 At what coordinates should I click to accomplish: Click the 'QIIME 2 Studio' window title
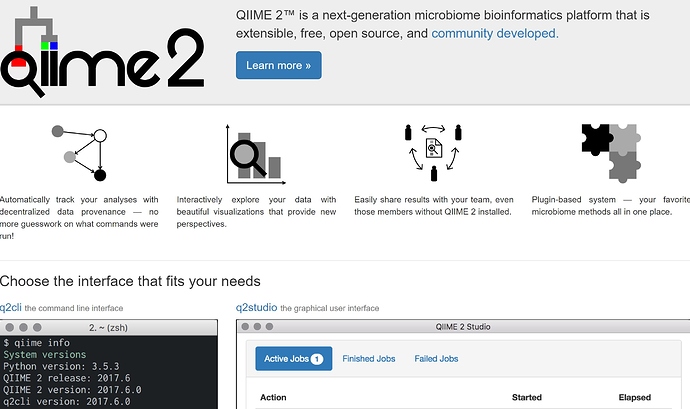(x=463, y=327)
